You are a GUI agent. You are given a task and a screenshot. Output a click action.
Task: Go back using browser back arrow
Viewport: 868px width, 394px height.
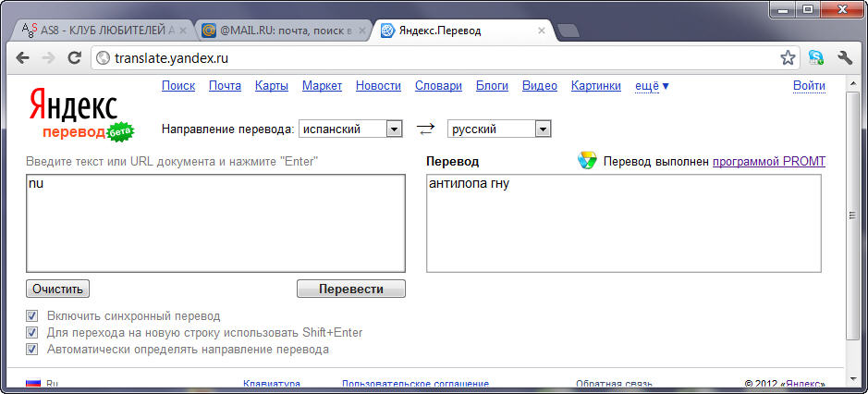click(x=22, y=57)
